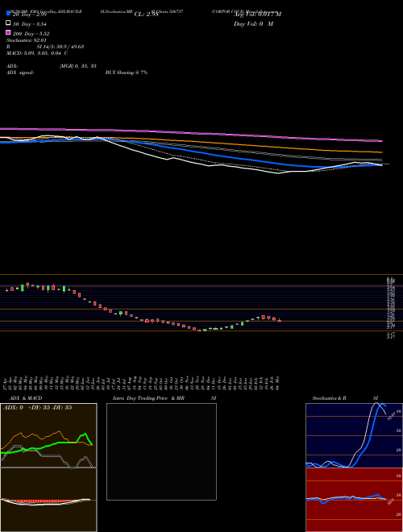Click the lowest green candlestick at the price bottom
The height and width of the screenshot is (532, 403).
[x=205, y=330]
